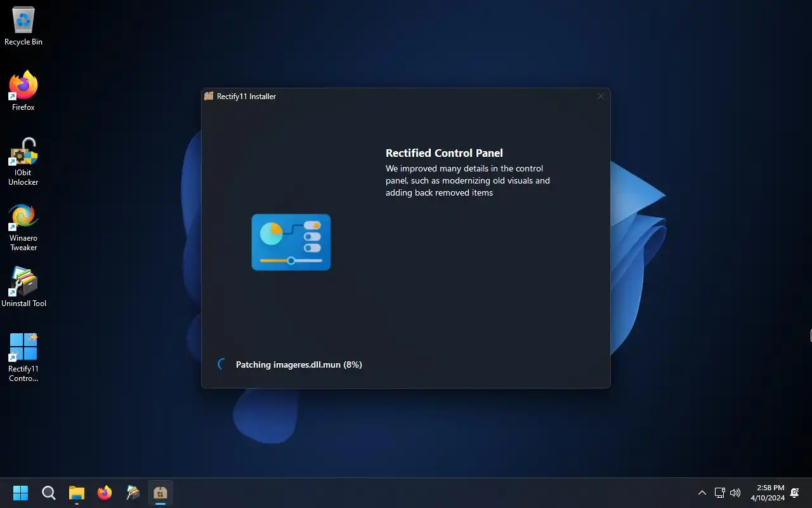
Task: Open the clock showing 2:58 PM
Action: [x=768, y=493]
